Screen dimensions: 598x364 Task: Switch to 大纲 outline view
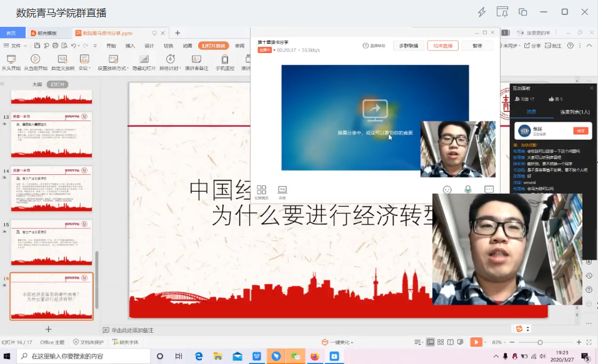point(37,84)
